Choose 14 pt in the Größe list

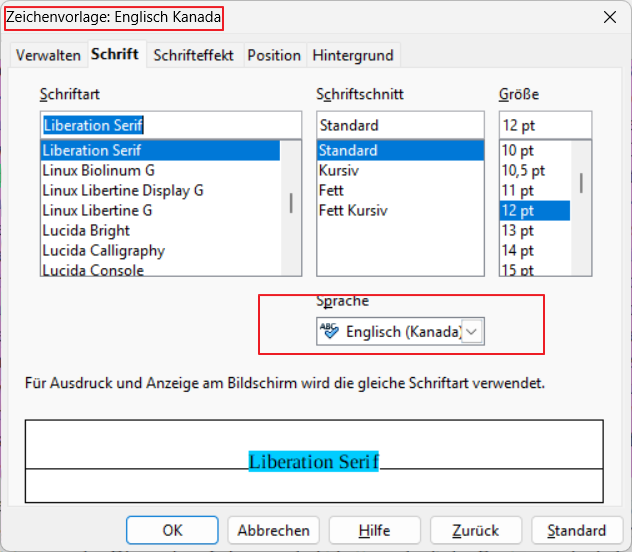point(518,250)
